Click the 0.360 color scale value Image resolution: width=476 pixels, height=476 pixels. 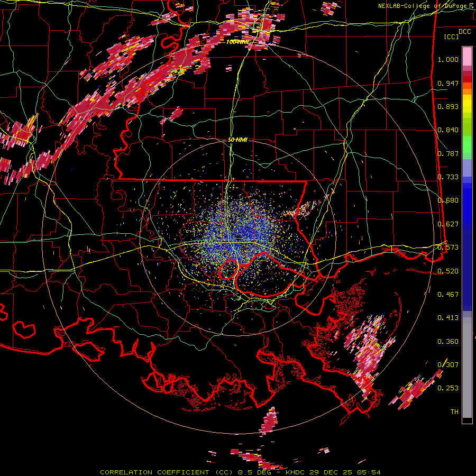pyautogui.click(x=448, y=342)
